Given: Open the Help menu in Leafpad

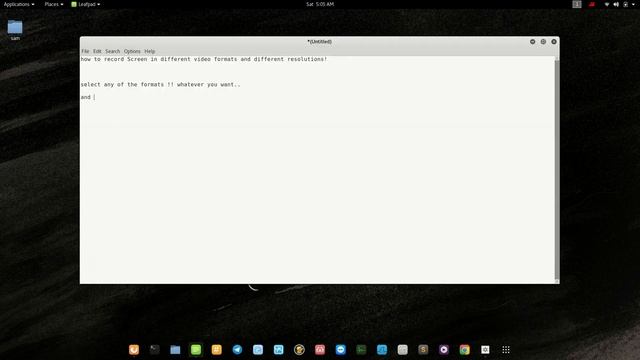Looking at the screenshot, I should tap(149, 51).
